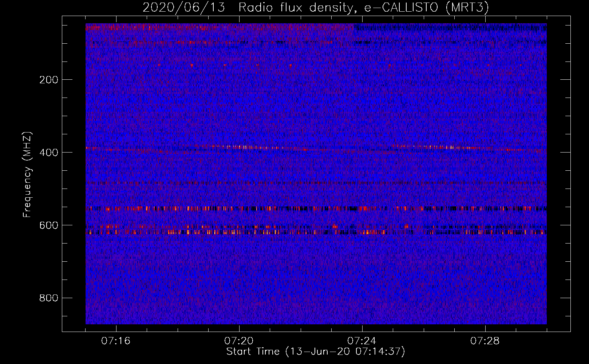The height and width of the screenshot is (364, 589).
Task: Click the plot title 'Radio flux density, e-CALLISTO (MRT3)'
Action: click(x=364, y=8)
